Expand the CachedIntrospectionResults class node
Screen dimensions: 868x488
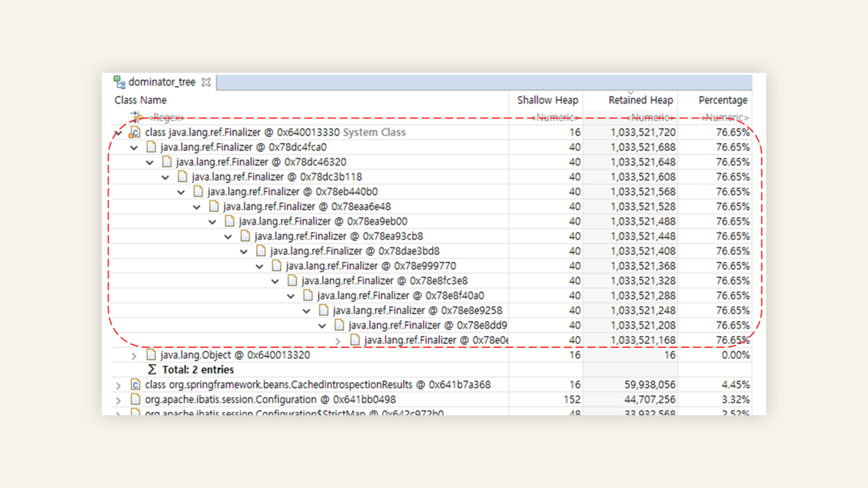coord(118,385)
